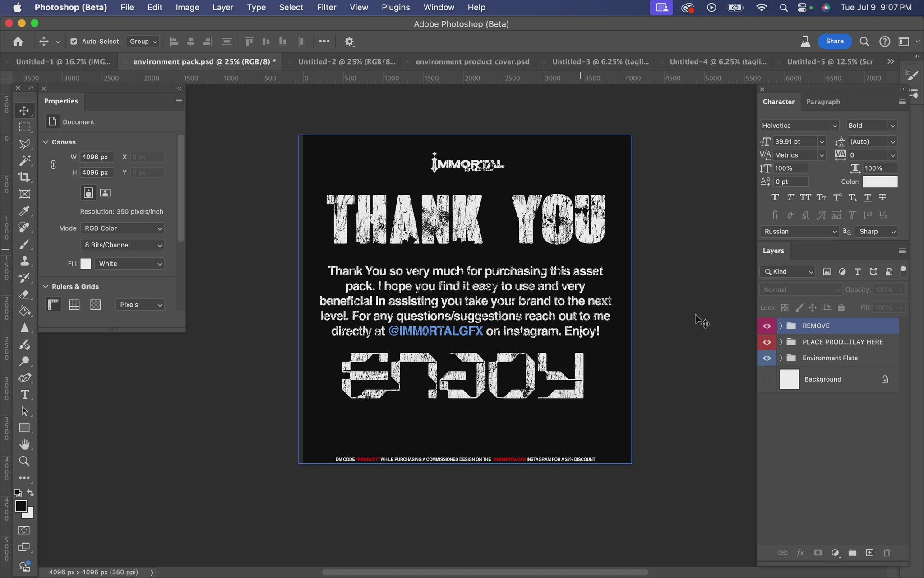Select the Magic Wand tool

click(24, 161)
